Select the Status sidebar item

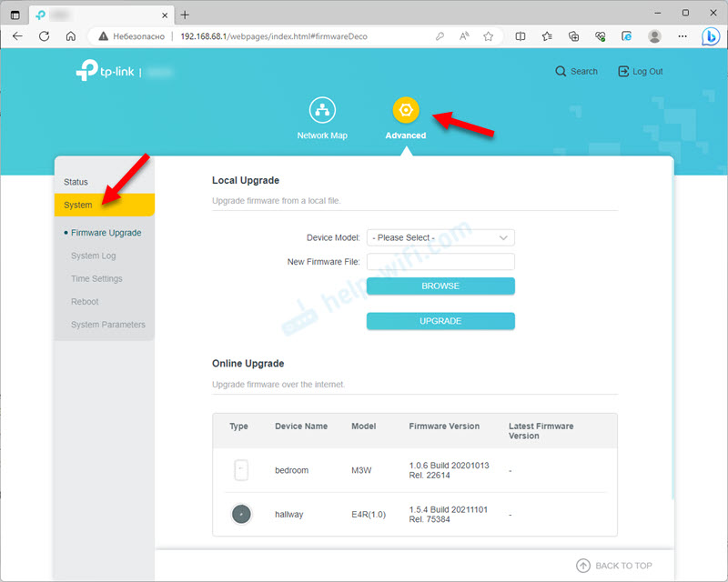(x=76, y=182)
